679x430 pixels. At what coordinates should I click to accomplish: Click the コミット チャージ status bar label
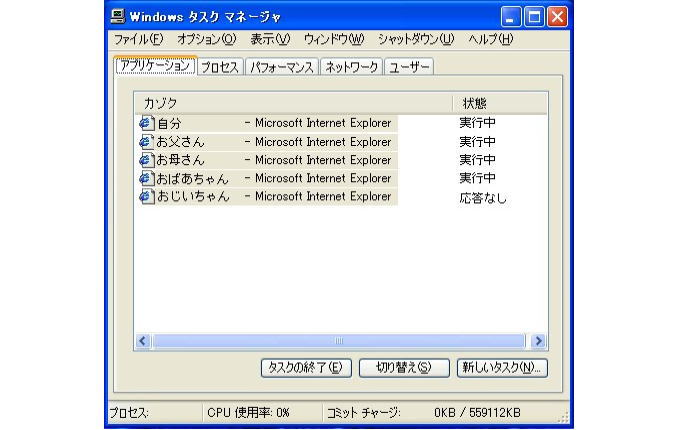click(363, 413)
